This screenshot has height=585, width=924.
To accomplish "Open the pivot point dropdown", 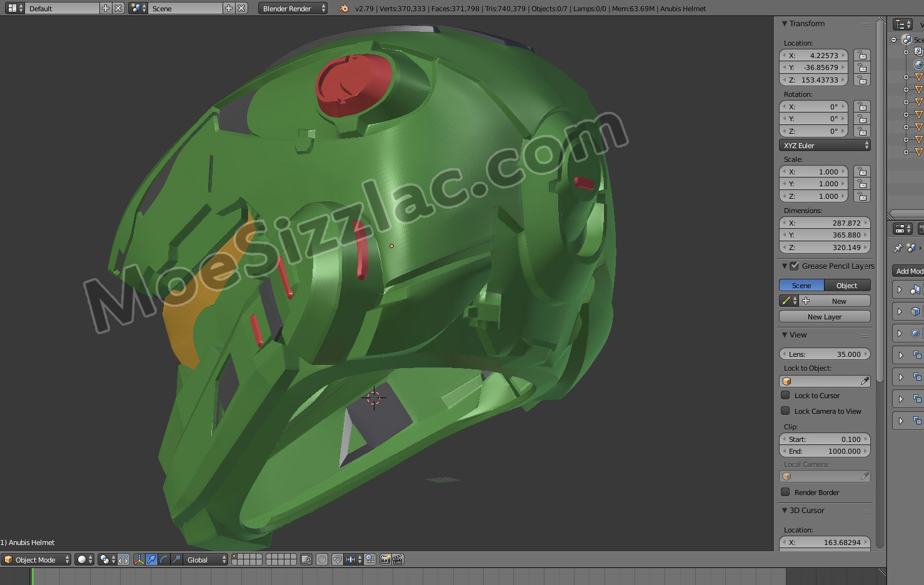I will [108, 559].
